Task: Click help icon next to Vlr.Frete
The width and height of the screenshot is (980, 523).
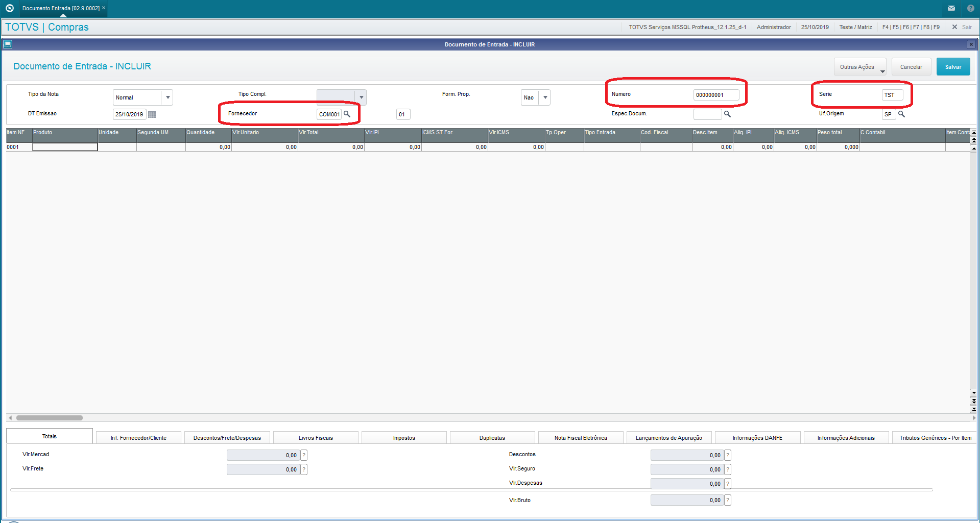Action: pos(304,469)
